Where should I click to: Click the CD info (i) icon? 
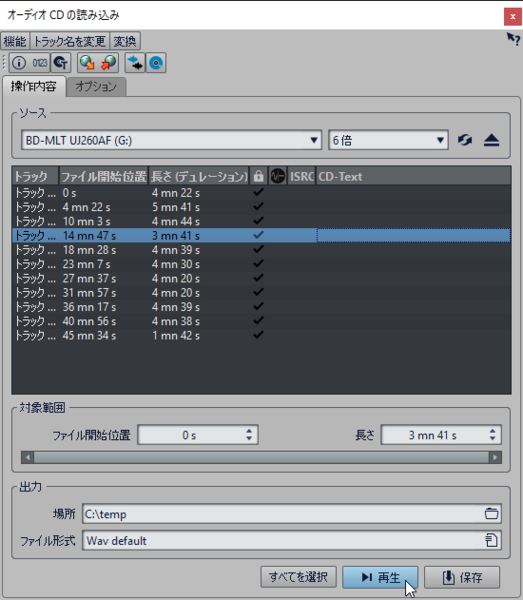(19, 63)
